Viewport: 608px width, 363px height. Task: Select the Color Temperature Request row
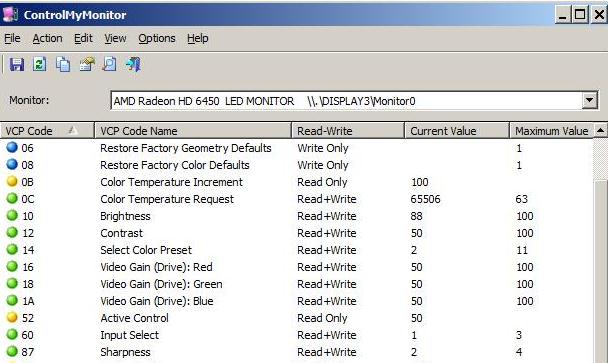297,199
